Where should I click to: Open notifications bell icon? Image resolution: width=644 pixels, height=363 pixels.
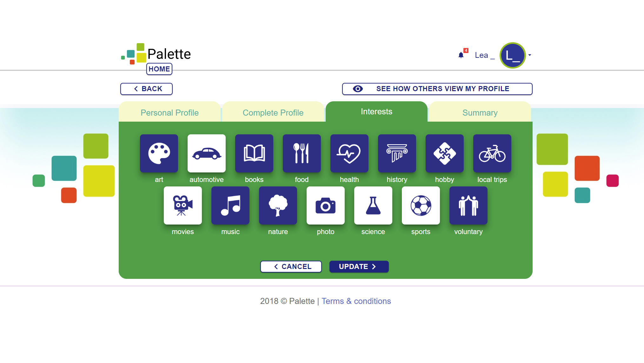(461, 55)
